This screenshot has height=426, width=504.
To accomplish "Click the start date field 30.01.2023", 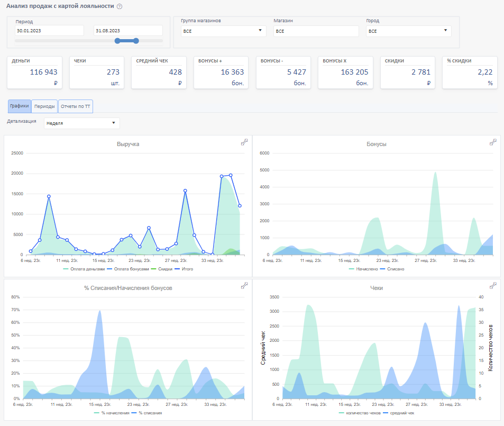I will [49, 31].
